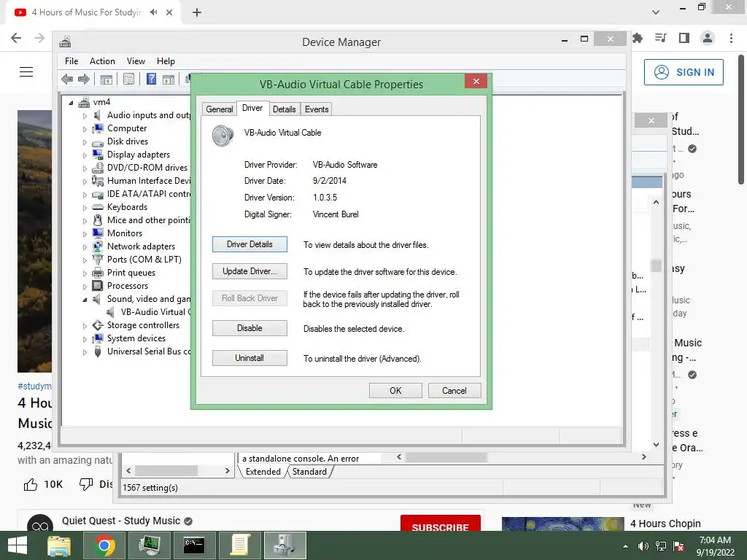Click the background window's vertical scrollbar thumb
747x560 pixels.
(656, 265)
